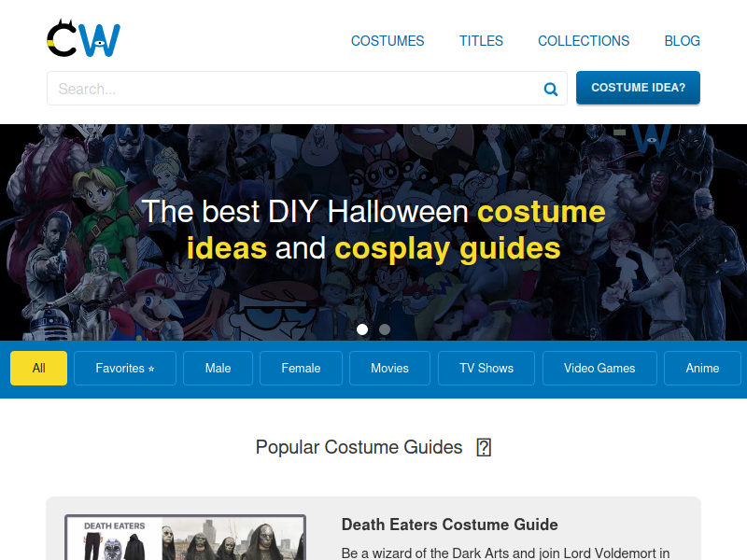Filter by Favorites

125,368
